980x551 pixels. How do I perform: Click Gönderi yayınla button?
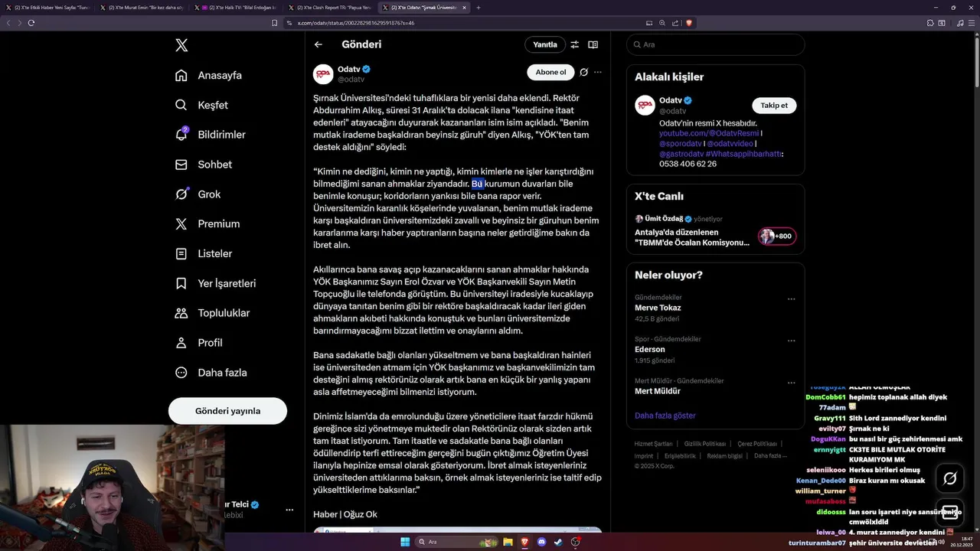click(x=227, y=411)
